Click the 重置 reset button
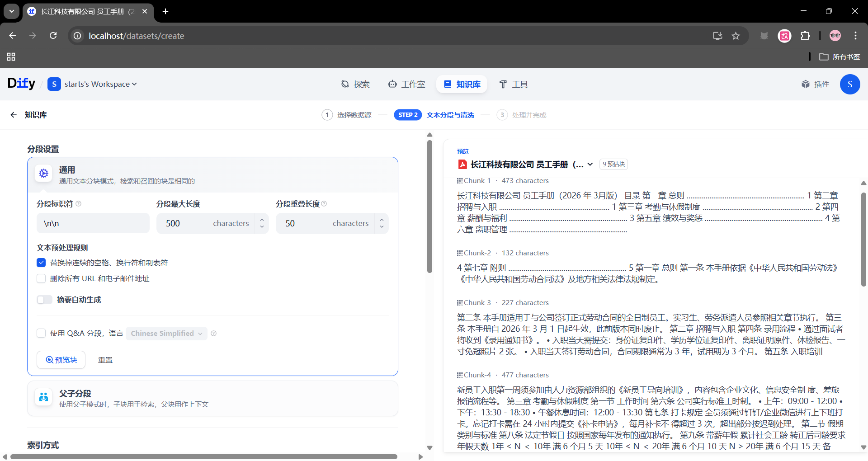868x461 pixels. [105, 360]
